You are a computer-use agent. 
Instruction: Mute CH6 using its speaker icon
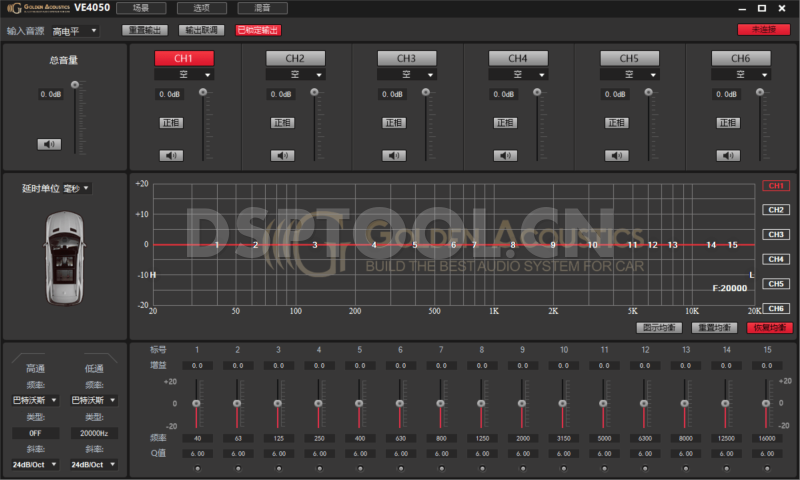pyautogui.click(x=729, y=155)
